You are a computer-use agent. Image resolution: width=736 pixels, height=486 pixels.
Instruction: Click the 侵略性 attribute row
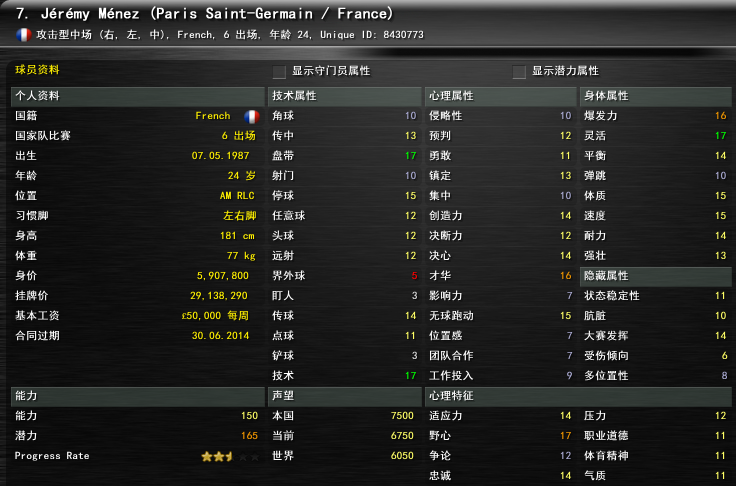click(500, 116)
